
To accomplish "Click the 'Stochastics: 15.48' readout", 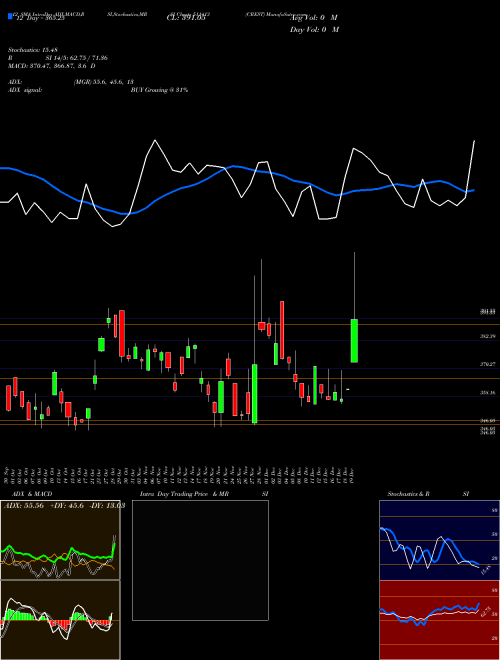I will 32,50.
